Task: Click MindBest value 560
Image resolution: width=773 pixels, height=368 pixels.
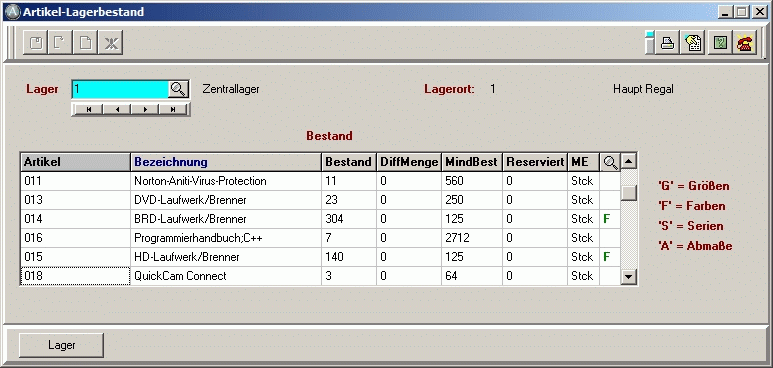Action: [472, 181]
